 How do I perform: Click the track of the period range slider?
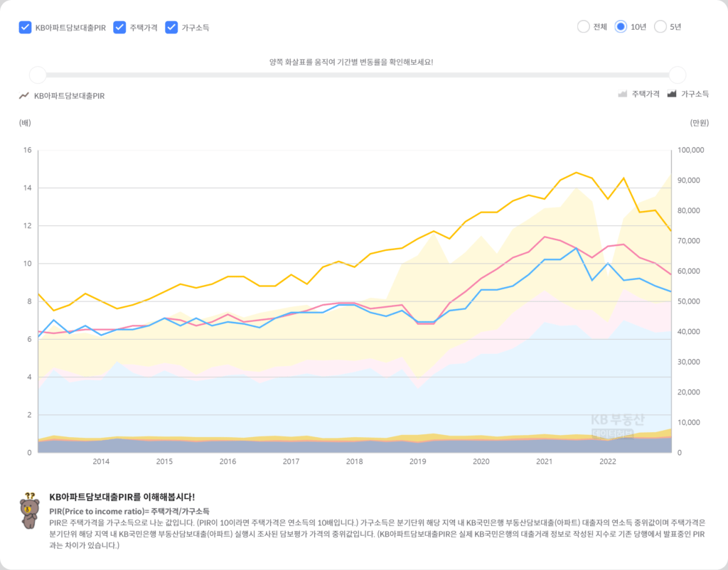[358, 75]
